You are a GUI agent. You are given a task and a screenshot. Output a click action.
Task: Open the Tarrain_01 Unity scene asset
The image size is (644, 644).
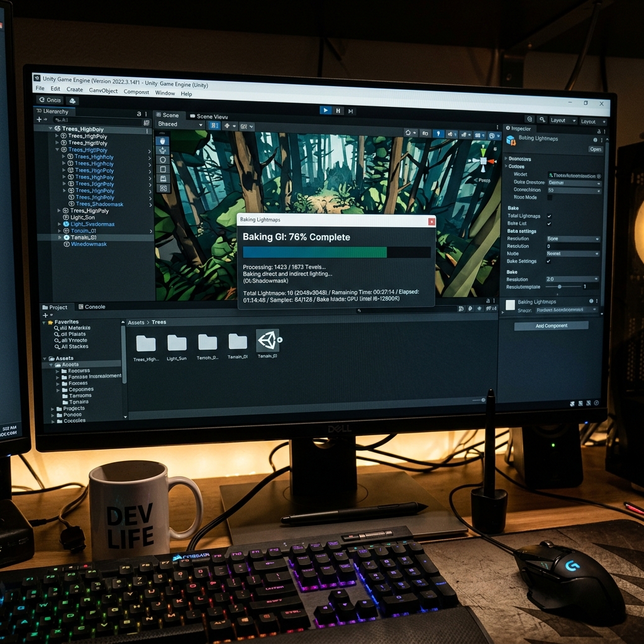pyautogui.click(x=267, y=344)
